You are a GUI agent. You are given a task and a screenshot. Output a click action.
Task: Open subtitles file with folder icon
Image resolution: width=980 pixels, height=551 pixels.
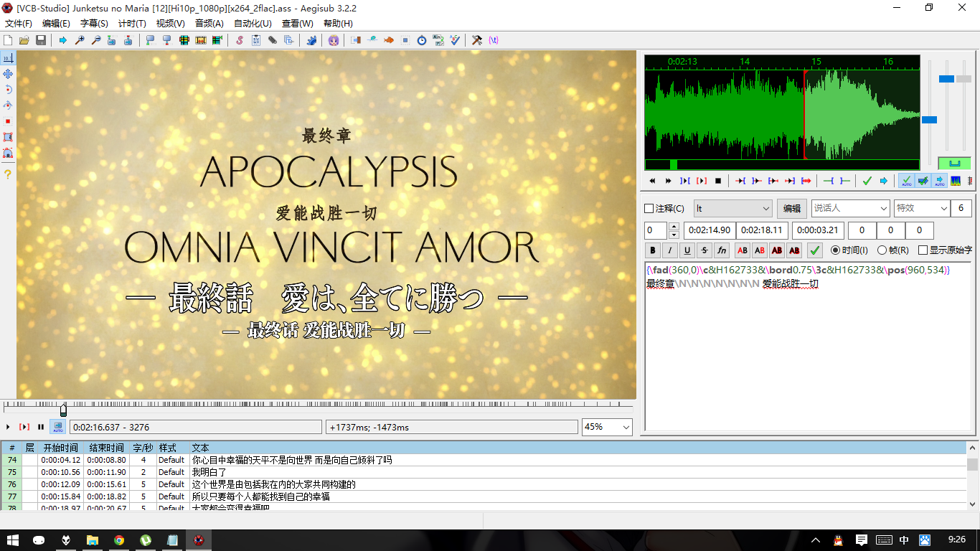tap(24, 40)
